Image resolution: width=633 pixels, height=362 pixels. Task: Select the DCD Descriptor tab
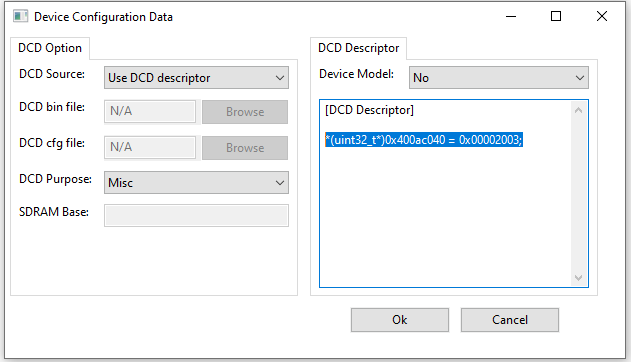(358, 48)
